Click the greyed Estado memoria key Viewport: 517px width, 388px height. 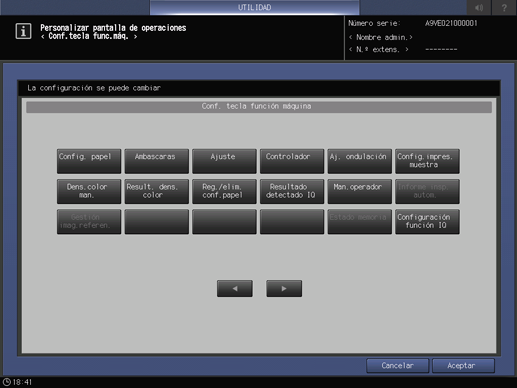(x=360, y=222)
